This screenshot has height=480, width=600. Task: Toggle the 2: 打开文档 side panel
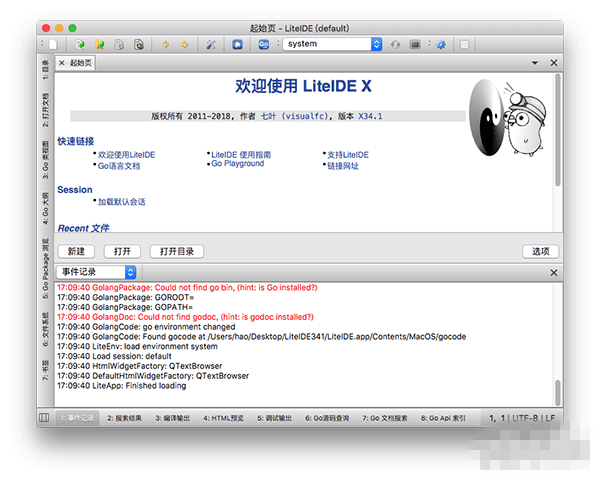tap(45, 110)
